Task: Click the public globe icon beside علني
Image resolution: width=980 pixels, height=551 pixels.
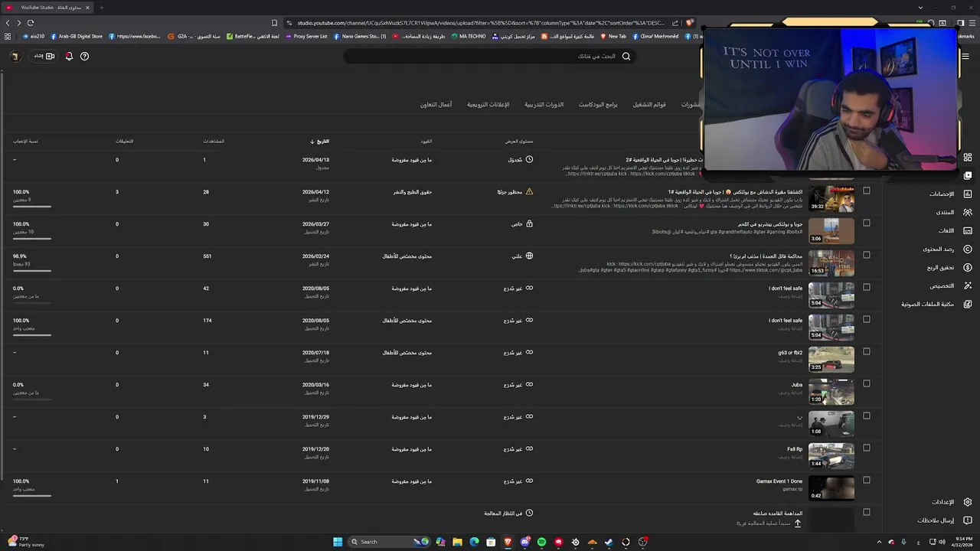Action: 529,256
